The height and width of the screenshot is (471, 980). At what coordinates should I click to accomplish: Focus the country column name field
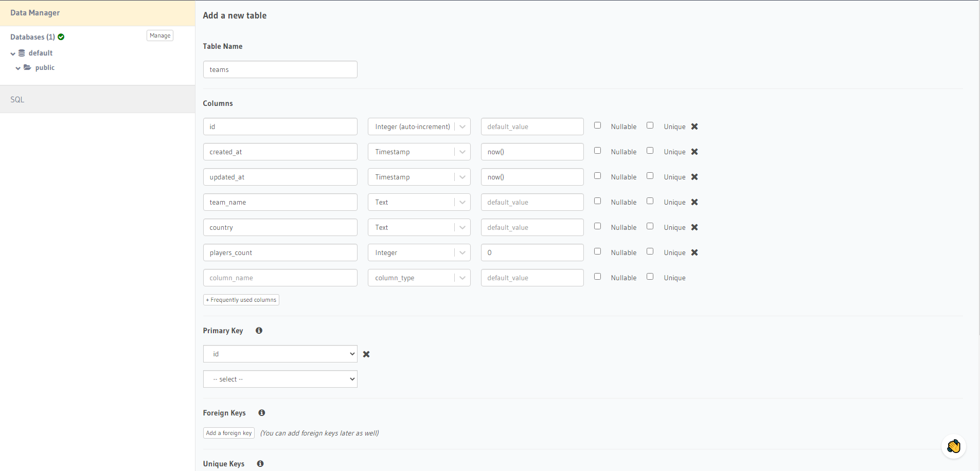coord(280,227)
